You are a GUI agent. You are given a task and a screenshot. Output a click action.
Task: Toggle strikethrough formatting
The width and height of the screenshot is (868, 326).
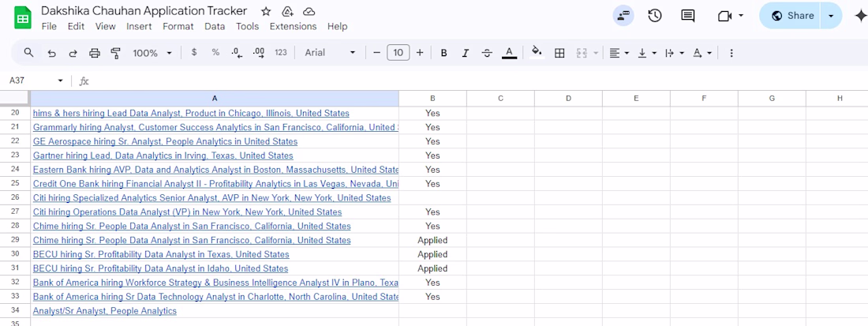point(487,53)
